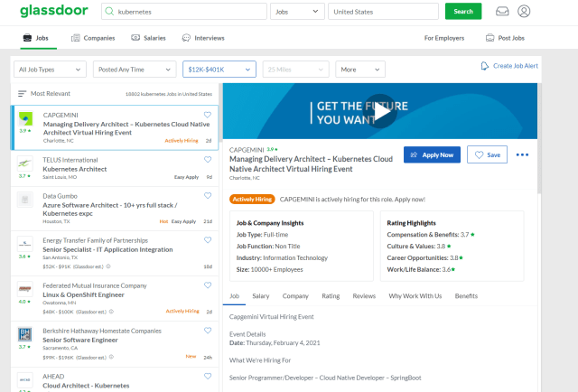The width and height of the screenshot is (578, 392).
Task: Click the job details panel scrollbar
Action: point(539,139)
